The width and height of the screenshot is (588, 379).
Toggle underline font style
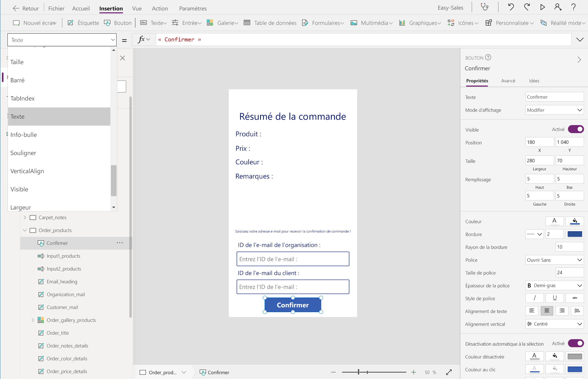tap(555, 298)
